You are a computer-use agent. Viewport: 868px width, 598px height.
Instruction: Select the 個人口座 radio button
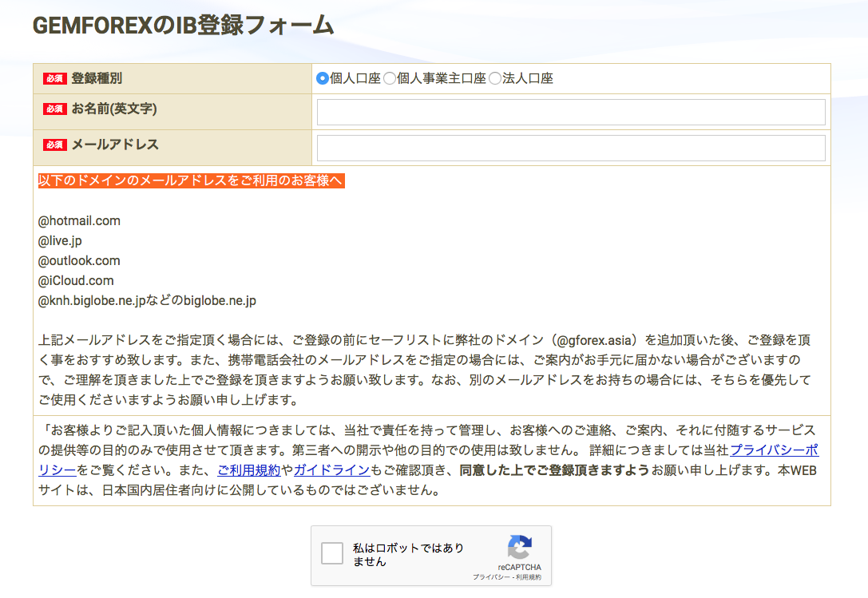(322, 78)
